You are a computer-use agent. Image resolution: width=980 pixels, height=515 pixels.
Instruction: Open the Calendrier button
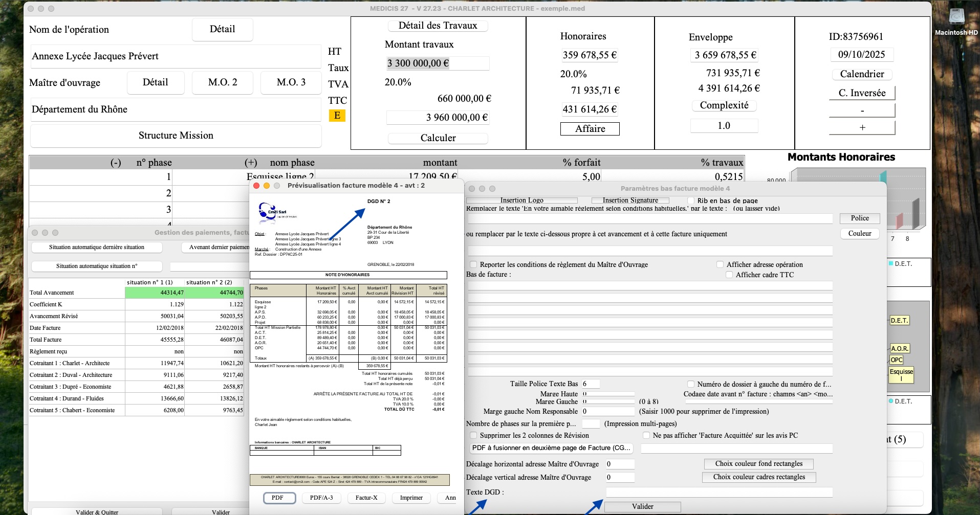(x=862, y=74)
